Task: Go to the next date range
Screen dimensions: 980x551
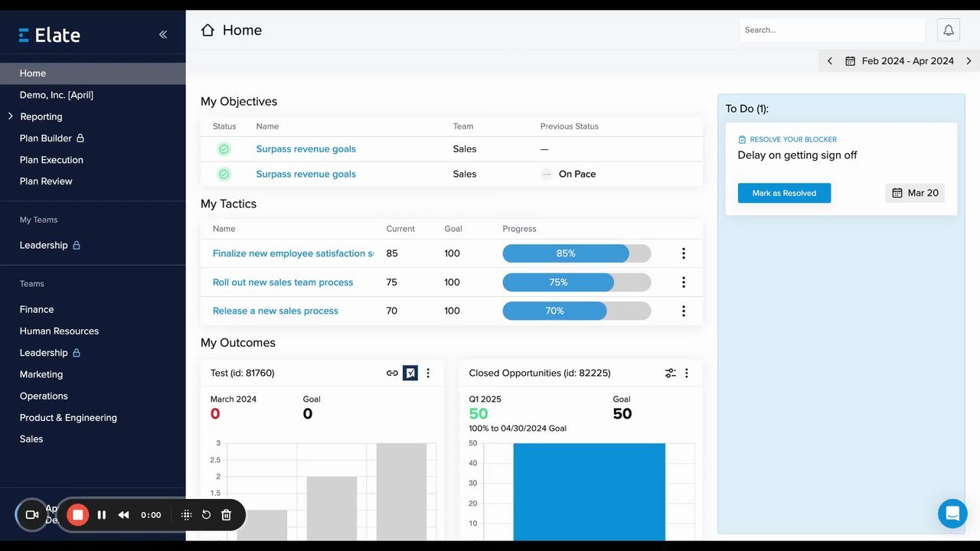Action: pyautogui.click(x=969, y=61)
